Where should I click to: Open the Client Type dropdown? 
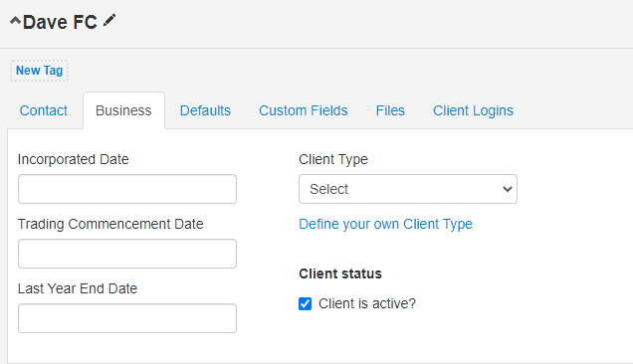click(408, 189)
